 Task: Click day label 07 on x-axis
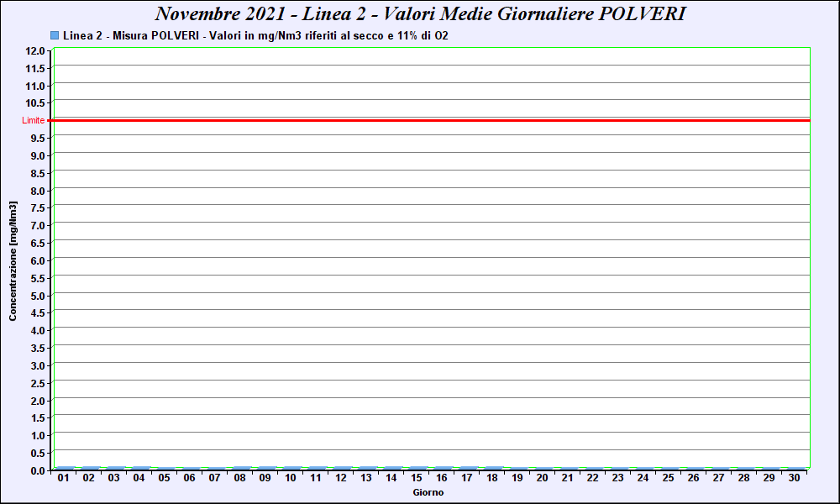(214, 478)
